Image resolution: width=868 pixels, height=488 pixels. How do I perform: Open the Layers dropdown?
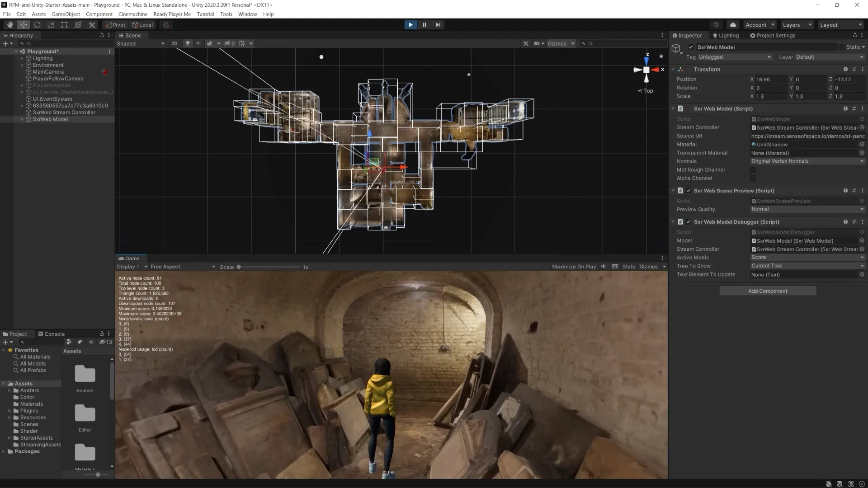[797, 25]
